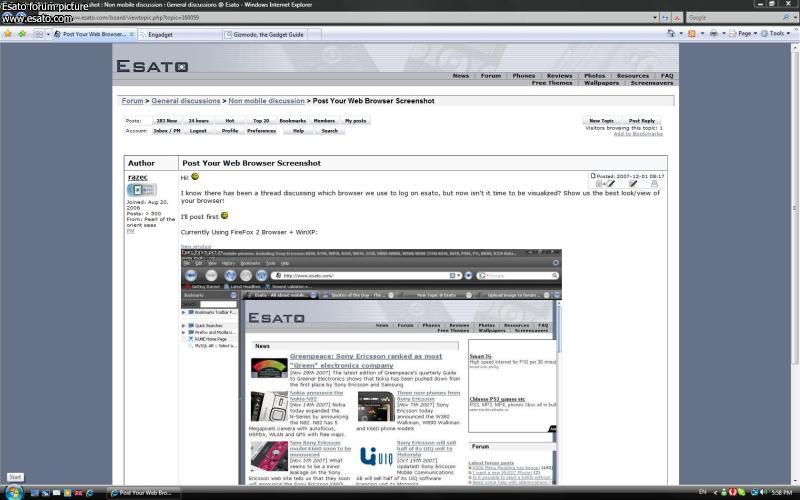Click the PM link under razec
This screenshot has height=500, width=800.
(130, 231)
